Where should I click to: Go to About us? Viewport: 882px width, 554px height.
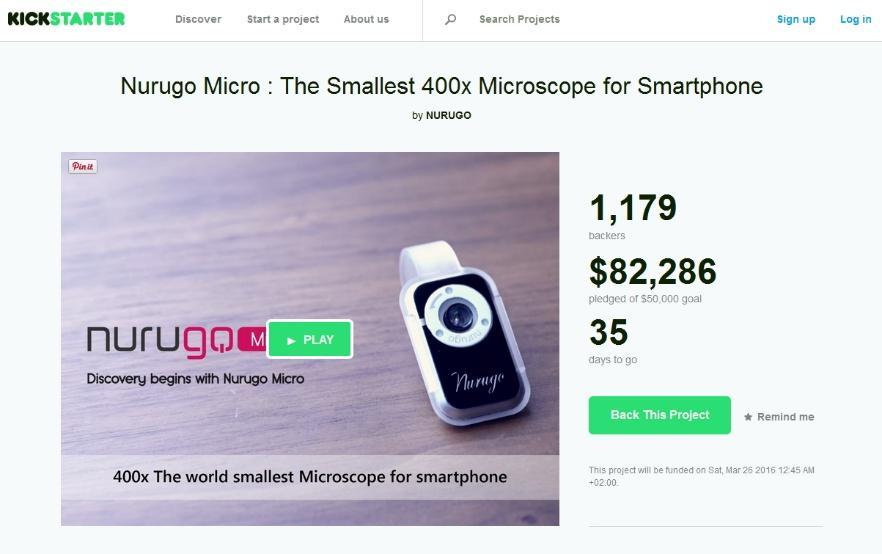[366, 19]
